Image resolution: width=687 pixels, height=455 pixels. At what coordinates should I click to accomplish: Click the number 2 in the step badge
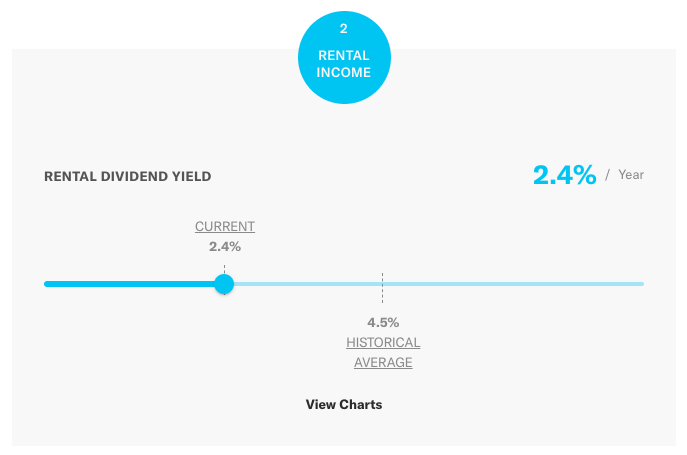click(x=344, y=31)
